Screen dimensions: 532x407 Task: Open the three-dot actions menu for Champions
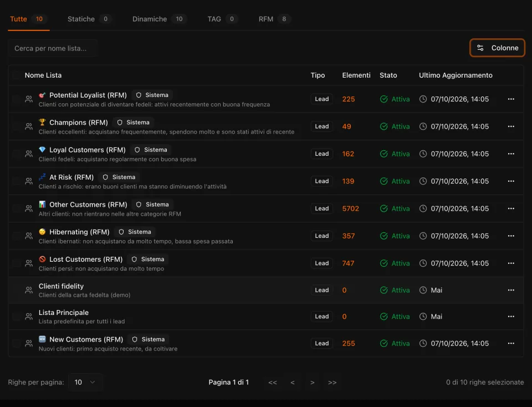pos(511,126)
